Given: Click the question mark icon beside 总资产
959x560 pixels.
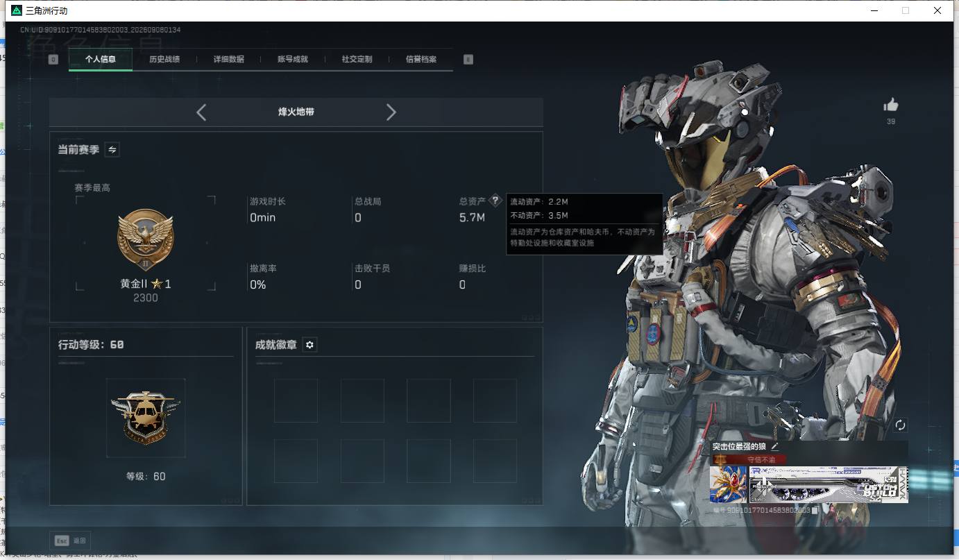Looking at the screenshot, I should click(x=495, y=201).
